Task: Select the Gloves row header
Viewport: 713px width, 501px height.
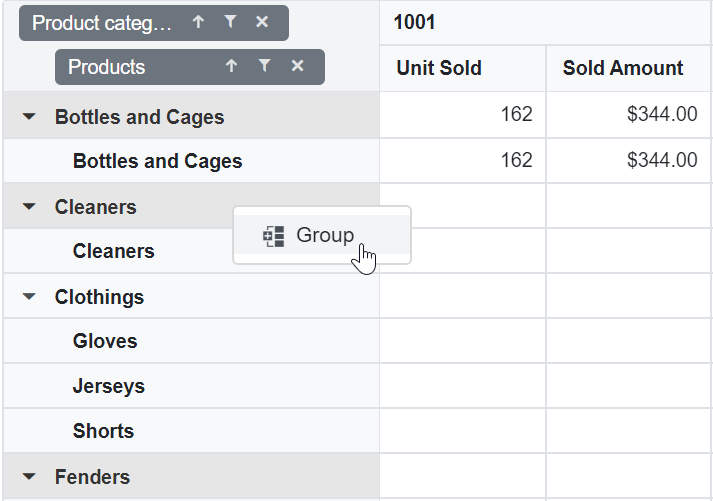Action: [x=191, y=341]
